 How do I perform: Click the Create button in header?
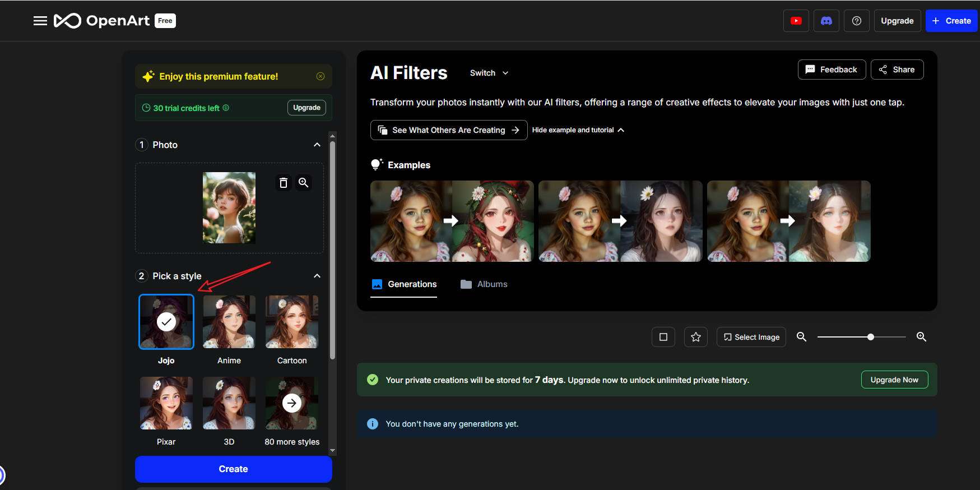951,21
